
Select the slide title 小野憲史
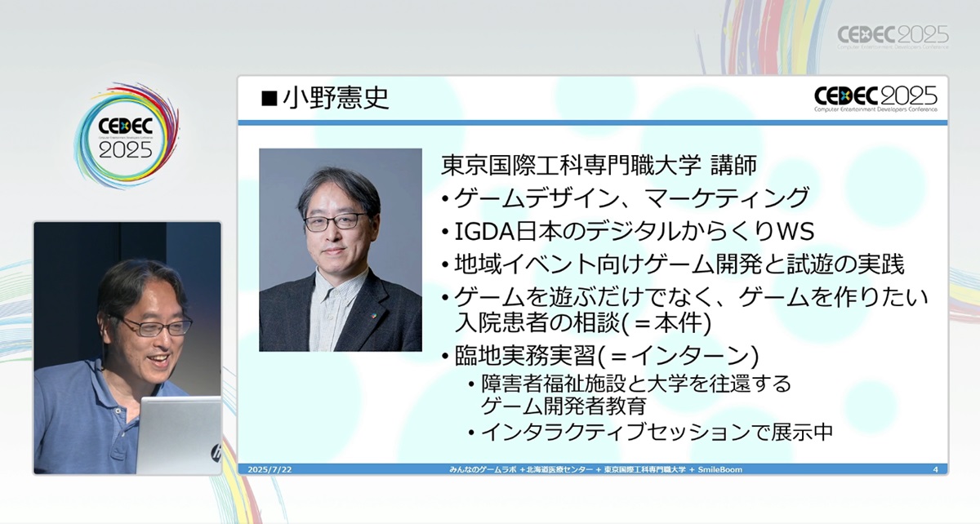tap(335, 99)
